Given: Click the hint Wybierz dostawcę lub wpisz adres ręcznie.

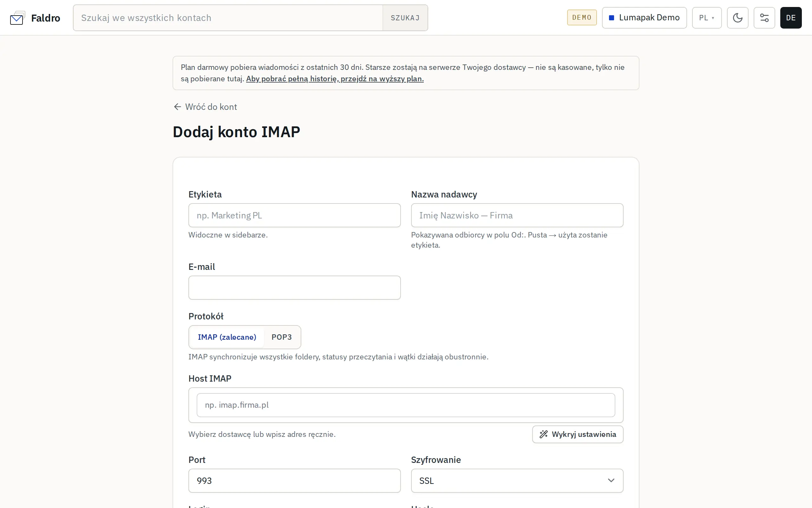Looking at the screenshot, I should [x=262, y=434].
